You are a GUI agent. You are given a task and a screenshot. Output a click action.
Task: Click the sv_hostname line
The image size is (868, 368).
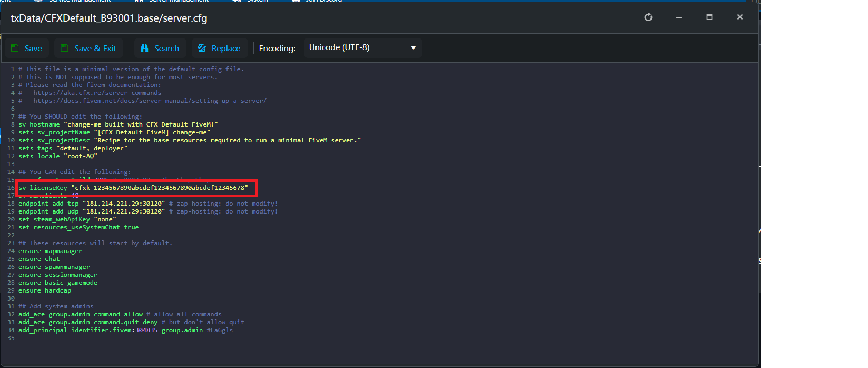(x=118, y=124)
